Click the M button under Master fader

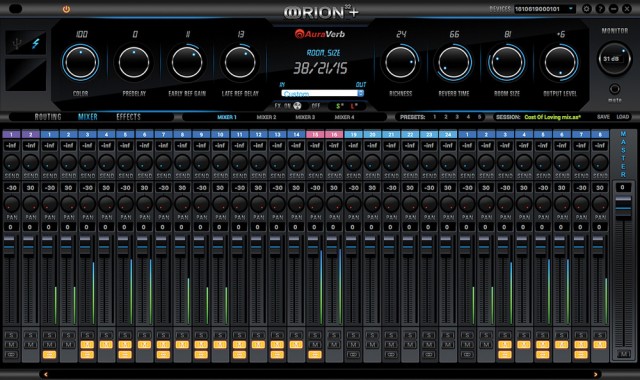coord(623,354)
